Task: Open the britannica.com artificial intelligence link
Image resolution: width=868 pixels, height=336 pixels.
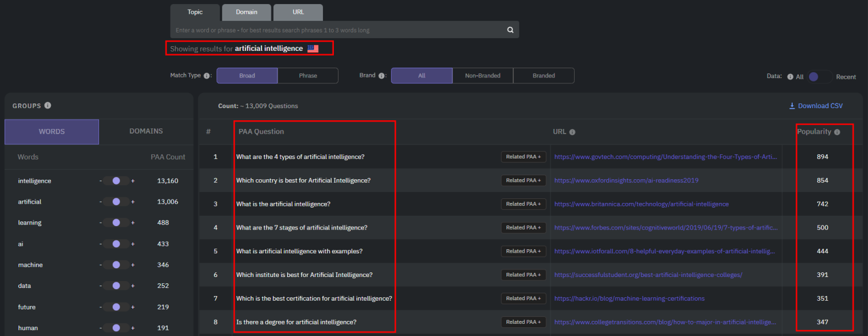Action: 641,204
